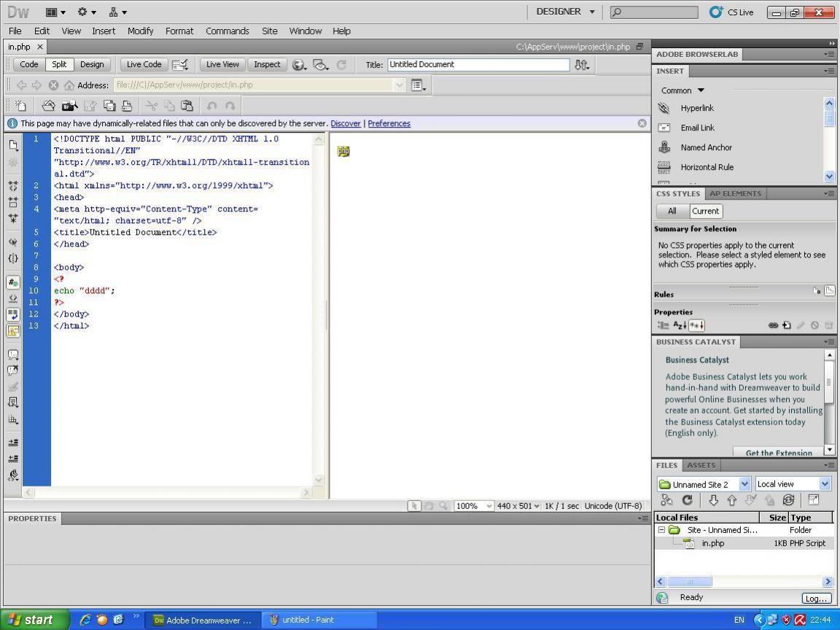Switch to Code view
840x630 pixels.
tap(29, 64)
